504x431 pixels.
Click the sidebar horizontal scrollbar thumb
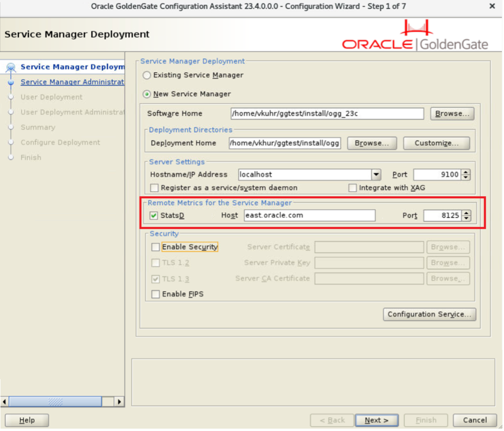(55, 402)
